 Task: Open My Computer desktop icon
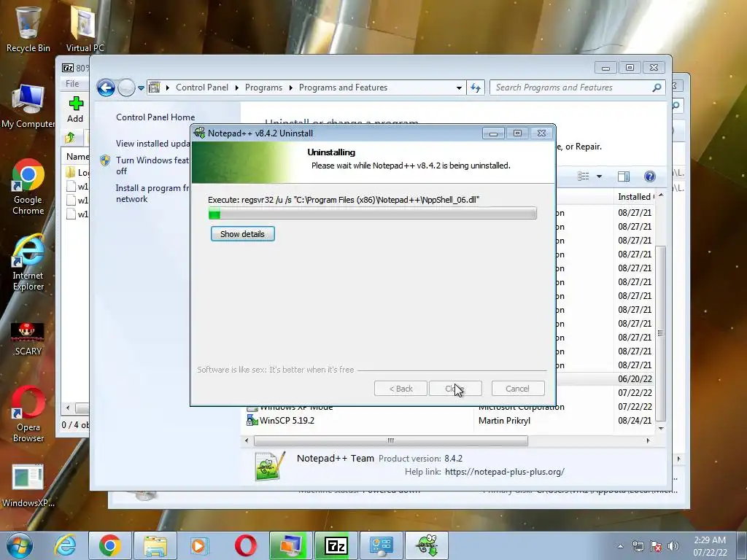(x=28, y=106)
